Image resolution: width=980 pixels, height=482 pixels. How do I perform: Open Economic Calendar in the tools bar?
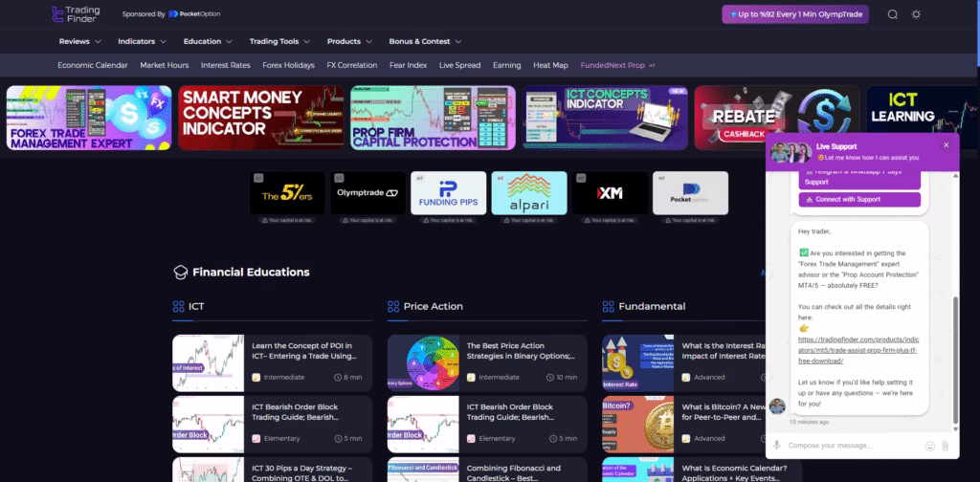(x=93, y=65)
